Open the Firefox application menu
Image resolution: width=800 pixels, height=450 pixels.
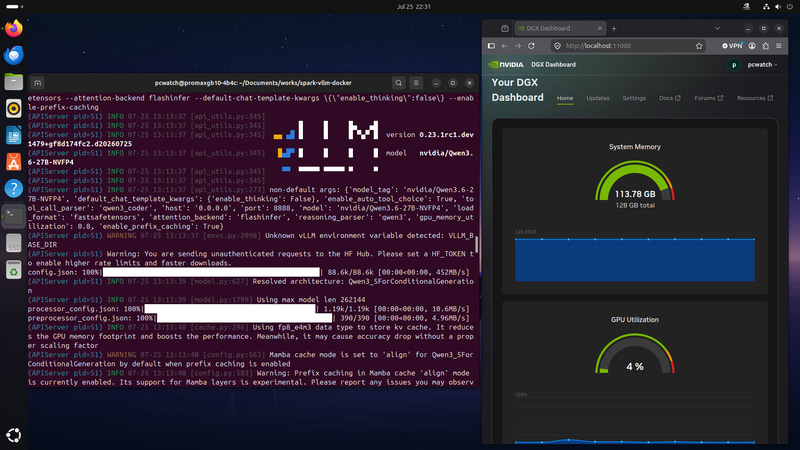(779, 46)
